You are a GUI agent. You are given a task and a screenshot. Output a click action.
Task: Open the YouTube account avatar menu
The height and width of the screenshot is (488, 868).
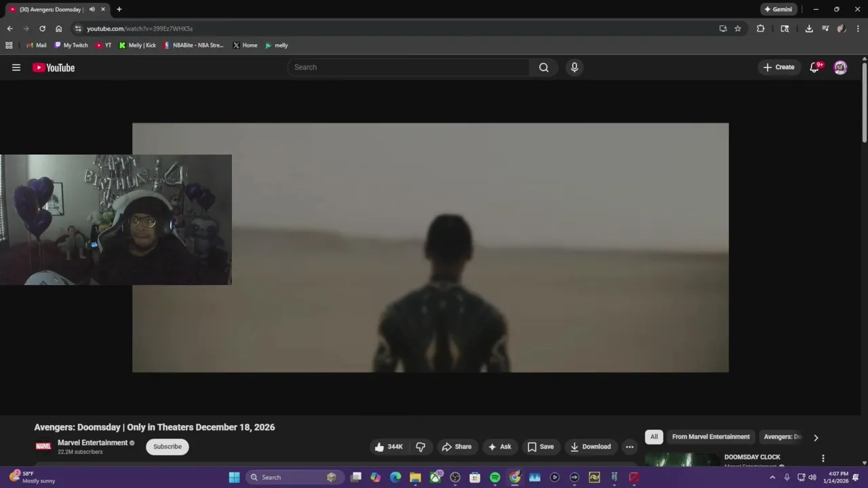pyautogui.click(x=840, y=67)
